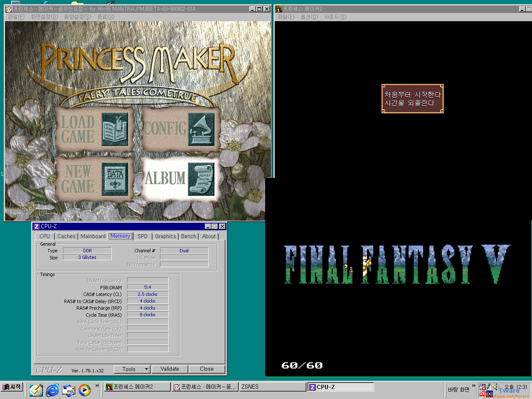532x399 pixels.
Task: Click the CPU-Z taskbar button
Action: coord(341,387)
